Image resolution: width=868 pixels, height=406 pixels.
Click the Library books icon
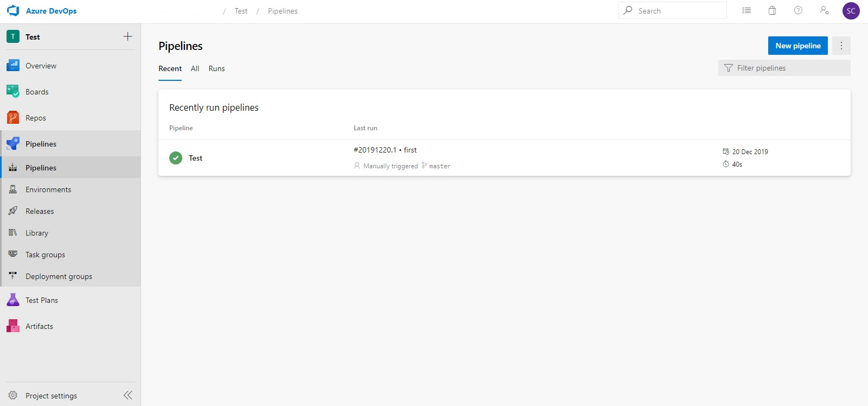(x=13, y=232)
